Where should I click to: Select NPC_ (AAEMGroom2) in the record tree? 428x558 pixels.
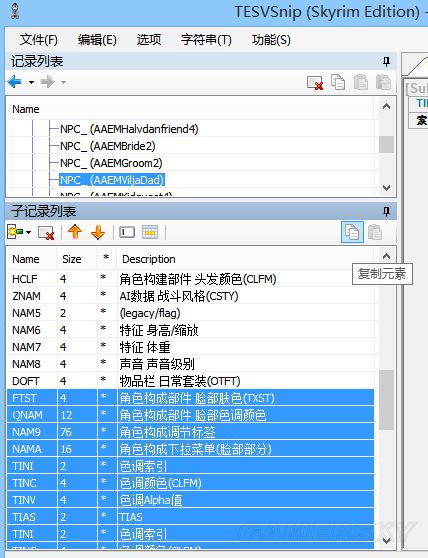coord(111,163)
